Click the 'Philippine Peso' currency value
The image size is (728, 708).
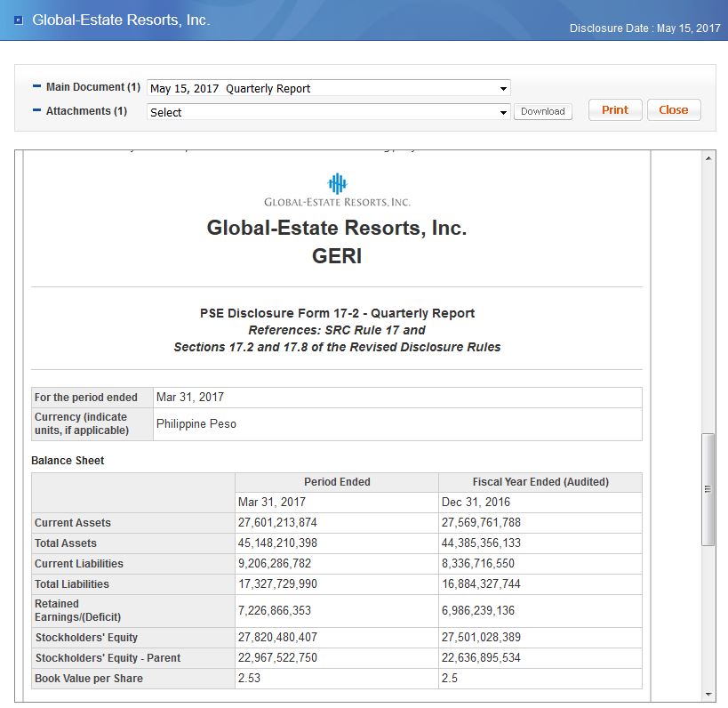coord(196,423)
